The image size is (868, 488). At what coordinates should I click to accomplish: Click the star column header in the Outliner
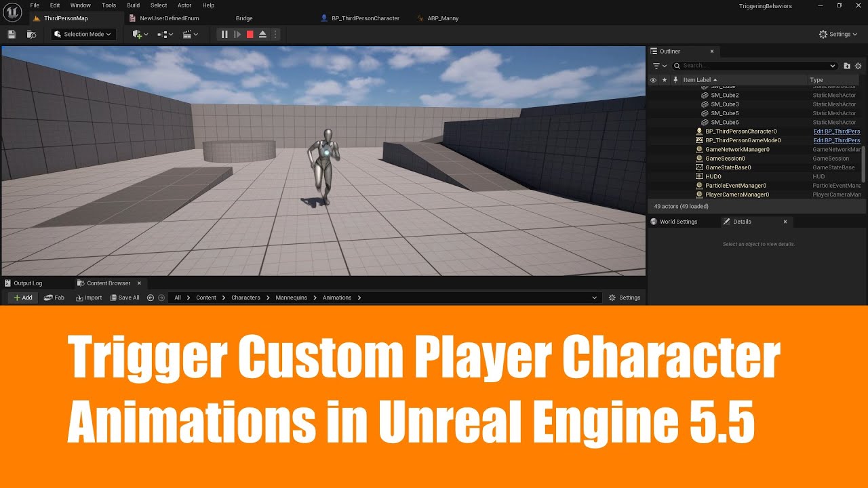pyautogui.click(x=665, y=80)
